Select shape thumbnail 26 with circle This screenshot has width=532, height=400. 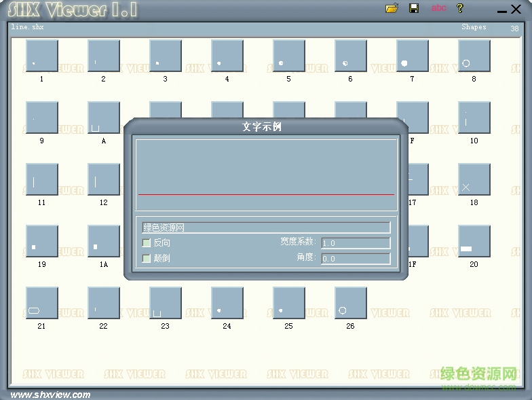[x=351, y=303]
